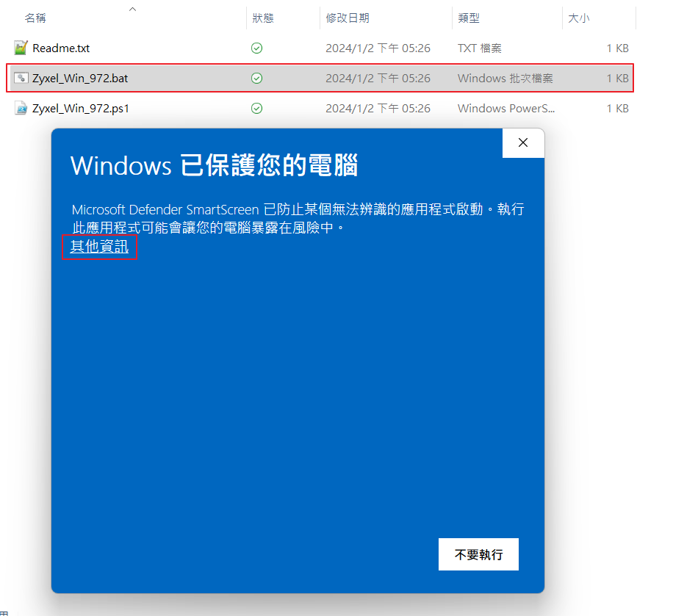Select the Readme.txt file name

click(x=61, y=48)
